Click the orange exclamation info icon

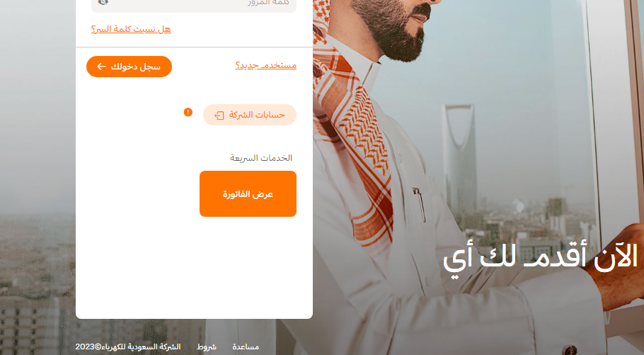(x=188, y=112)
